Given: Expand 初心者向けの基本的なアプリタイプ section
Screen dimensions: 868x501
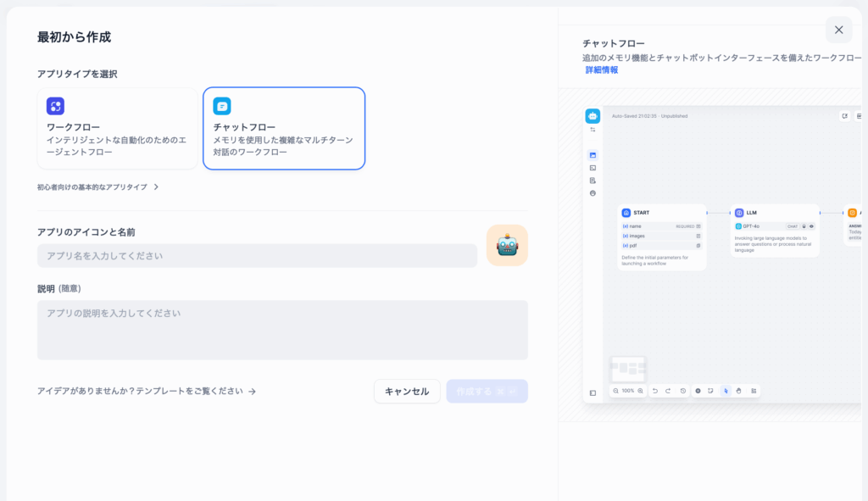Looking at the screenshot, I should [x=97, y=186].
